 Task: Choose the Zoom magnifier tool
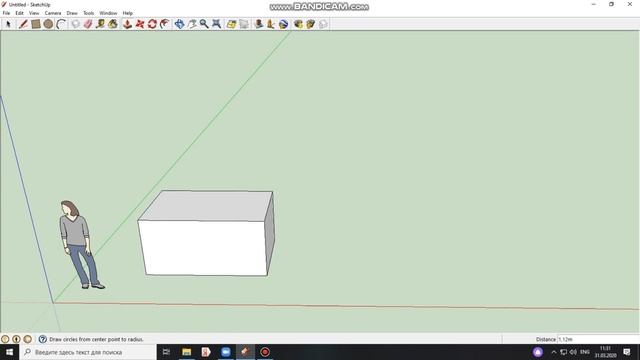[204, 24]
